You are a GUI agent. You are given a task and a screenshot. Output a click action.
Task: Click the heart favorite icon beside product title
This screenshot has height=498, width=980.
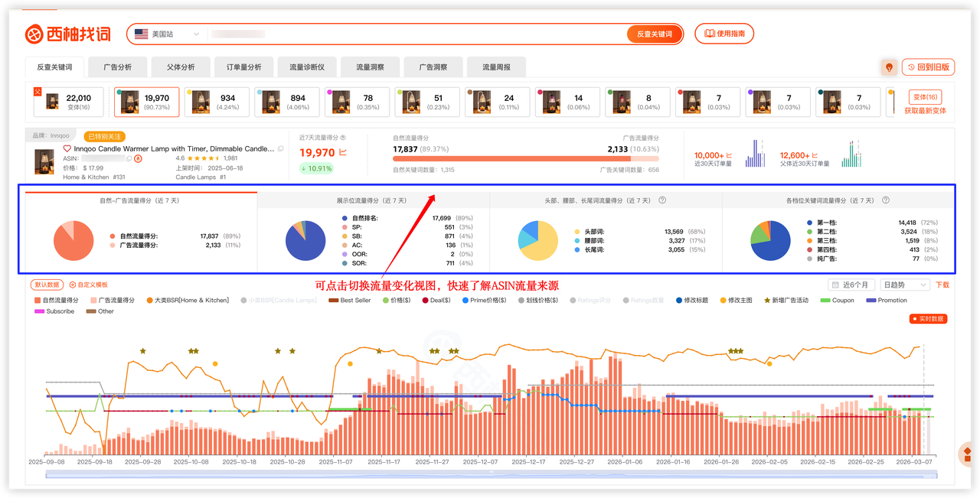[x=67, y=148]
